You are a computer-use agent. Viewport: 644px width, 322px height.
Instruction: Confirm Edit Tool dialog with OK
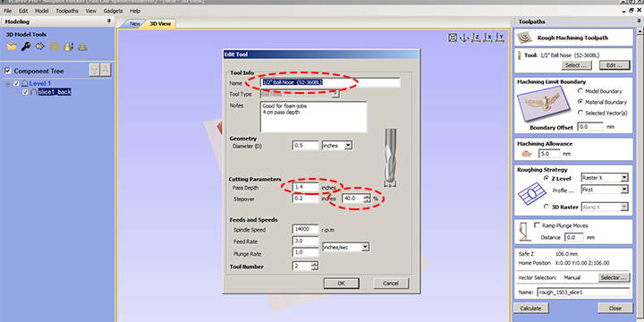[x=342, y=284]
